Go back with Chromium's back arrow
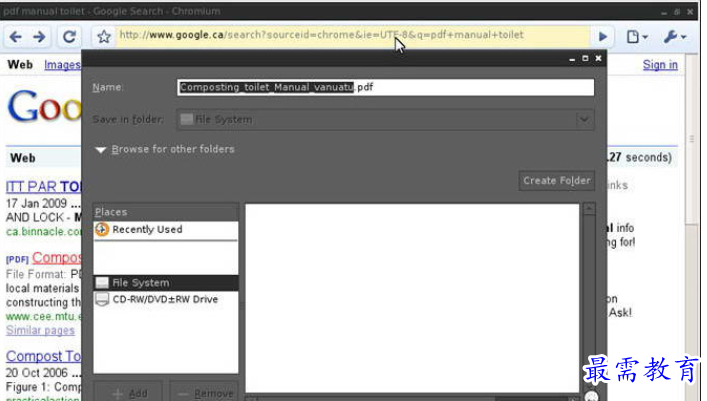The width and height of the screenshot is (707, 401). coord(15,37)
